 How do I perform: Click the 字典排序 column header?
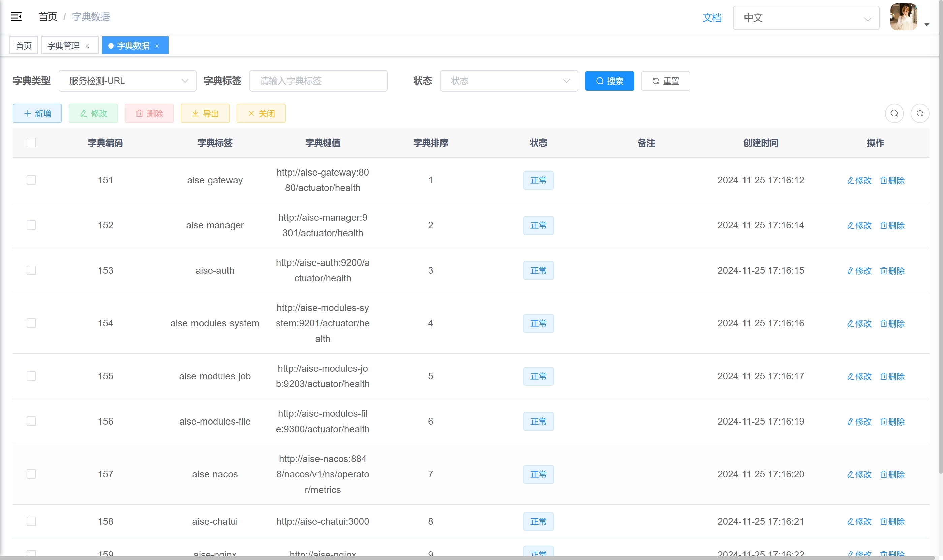tap(430, 143)
